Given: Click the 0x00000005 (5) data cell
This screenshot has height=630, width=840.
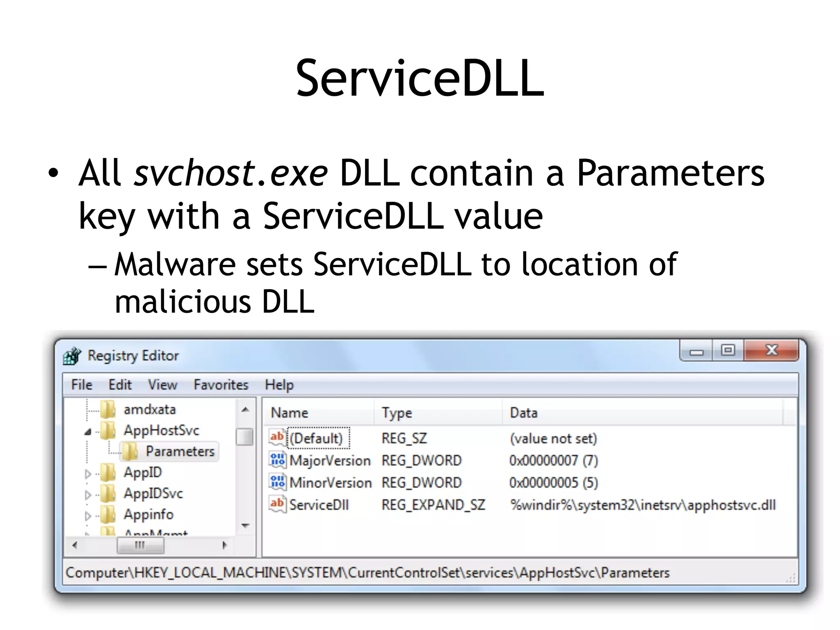Looking at the screenshot, I should click(x=554, y=483).
